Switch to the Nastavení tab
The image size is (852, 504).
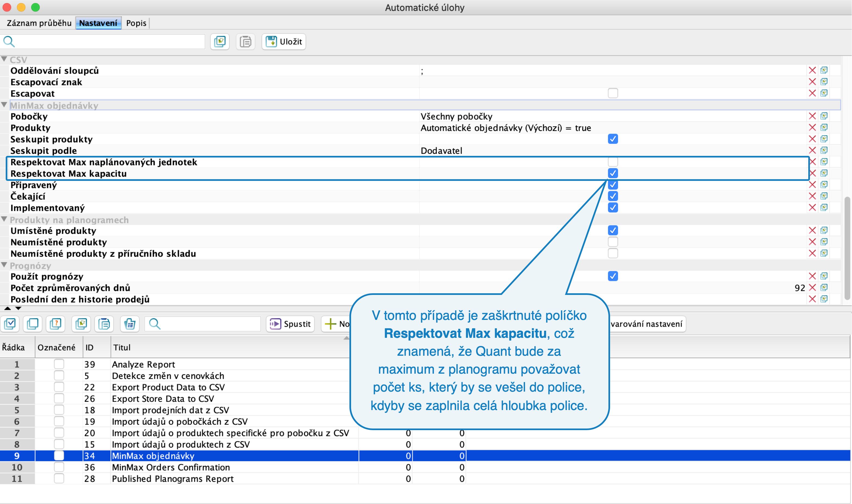click(98, 23)
